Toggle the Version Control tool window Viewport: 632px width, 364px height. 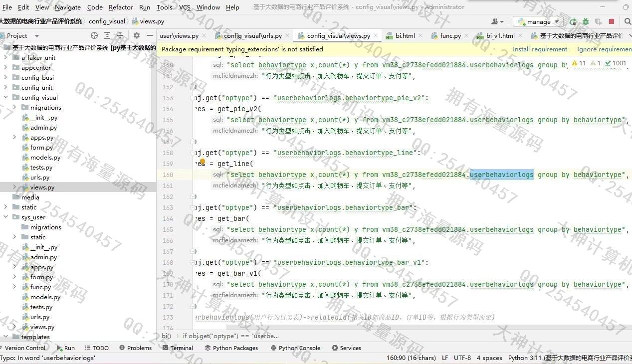pos(23,348)
